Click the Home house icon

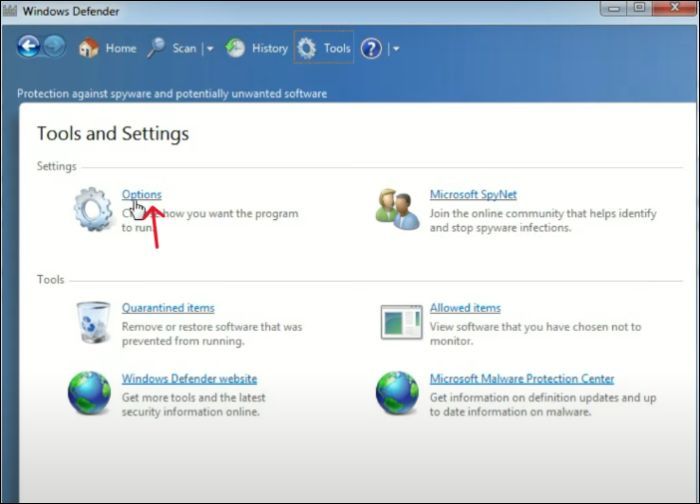[x=88, y=47]
